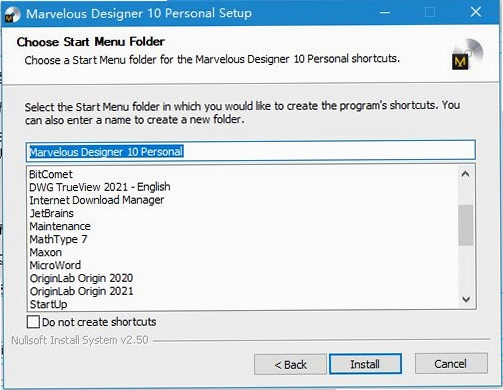Select the JetBrains folder

point(52,213)
